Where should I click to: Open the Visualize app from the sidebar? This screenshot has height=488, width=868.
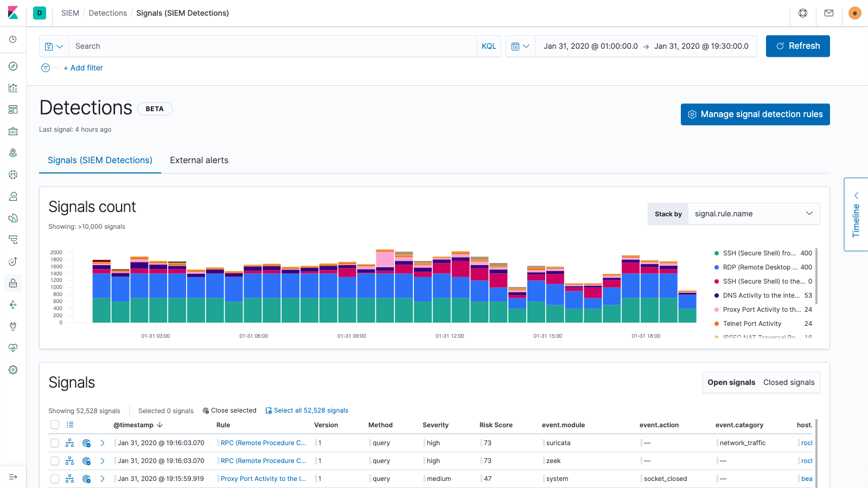click(13, 87)
